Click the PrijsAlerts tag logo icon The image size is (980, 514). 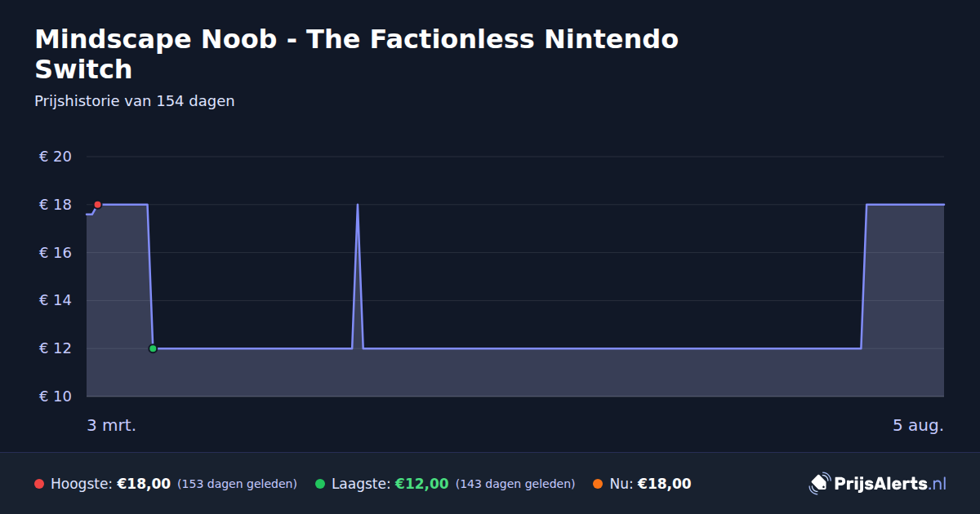click(x=819, y=483)
